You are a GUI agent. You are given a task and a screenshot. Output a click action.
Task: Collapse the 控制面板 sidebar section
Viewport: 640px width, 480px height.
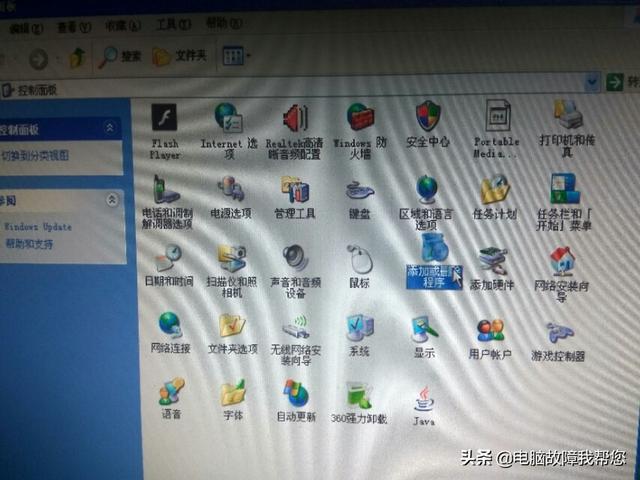pos(110,128)
